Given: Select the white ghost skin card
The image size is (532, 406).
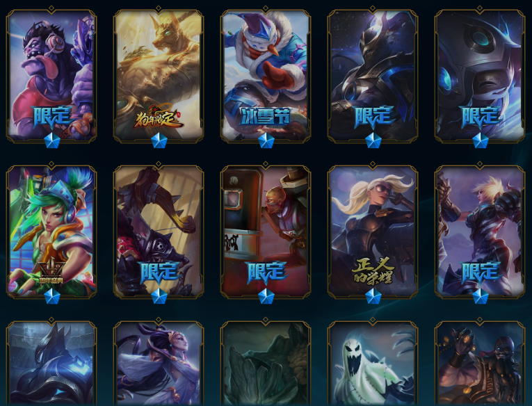Looking at the screenshot, I should click(373, 364).
